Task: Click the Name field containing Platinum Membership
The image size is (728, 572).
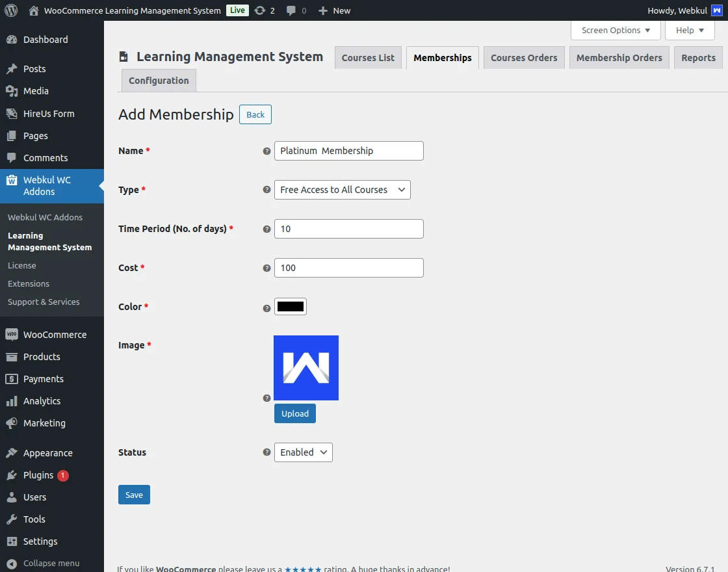Action: pyautogui.click(x=349, y=151)
